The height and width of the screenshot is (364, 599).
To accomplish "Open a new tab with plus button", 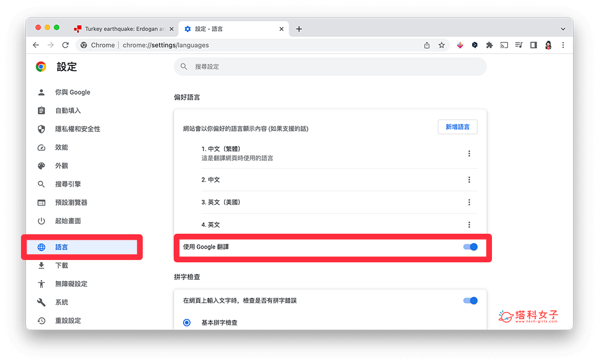I will point(299,29).
